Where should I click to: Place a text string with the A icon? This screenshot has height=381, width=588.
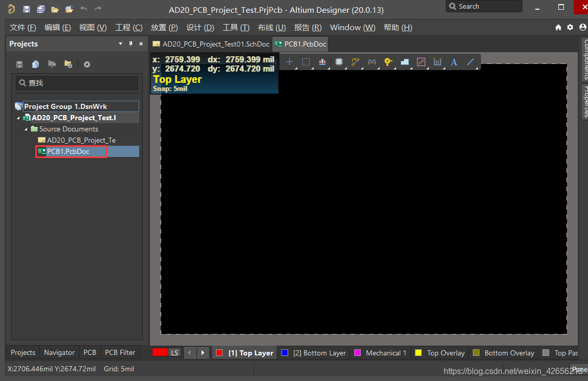(454, 62)
